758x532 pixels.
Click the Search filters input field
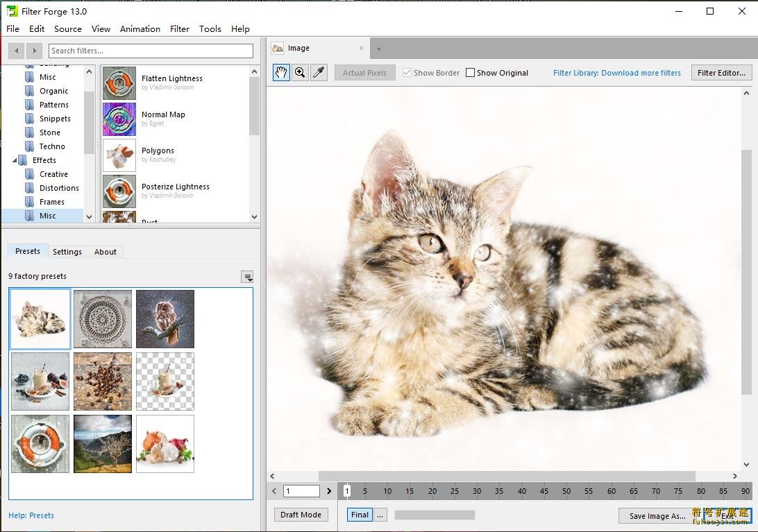pos(151,51)
